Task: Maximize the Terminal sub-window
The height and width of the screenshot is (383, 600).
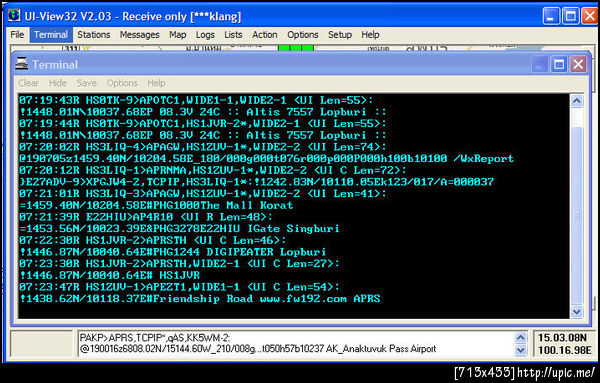Action: coord(559,64)
